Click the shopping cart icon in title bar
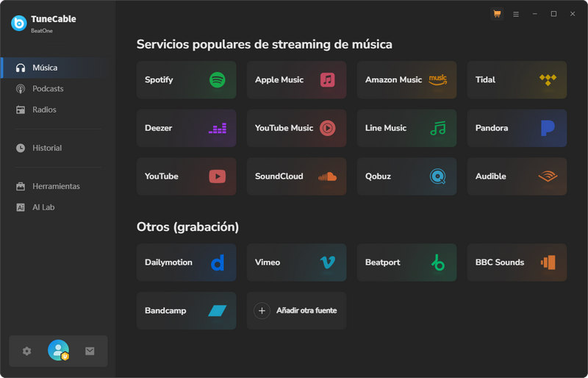Image resolution: width=588 pixels, height=378 pixels. click(x=497, y=14)
